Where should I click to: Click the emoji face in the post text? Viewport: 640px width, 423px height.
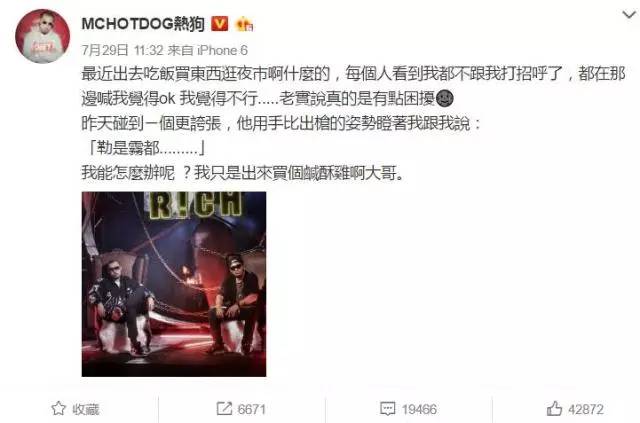tap(444, 99)
